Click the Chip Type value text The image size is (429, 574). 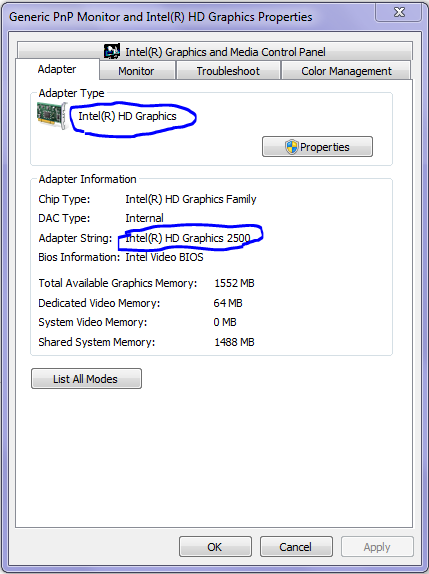(x=191, y=199)
